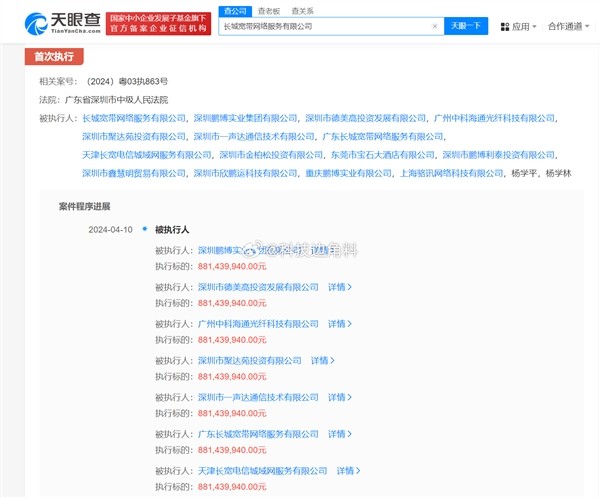Open 详情 for 广州中科海通光纤科技有限公司
This screenshot has height=498, width=600.
(340, 323)
